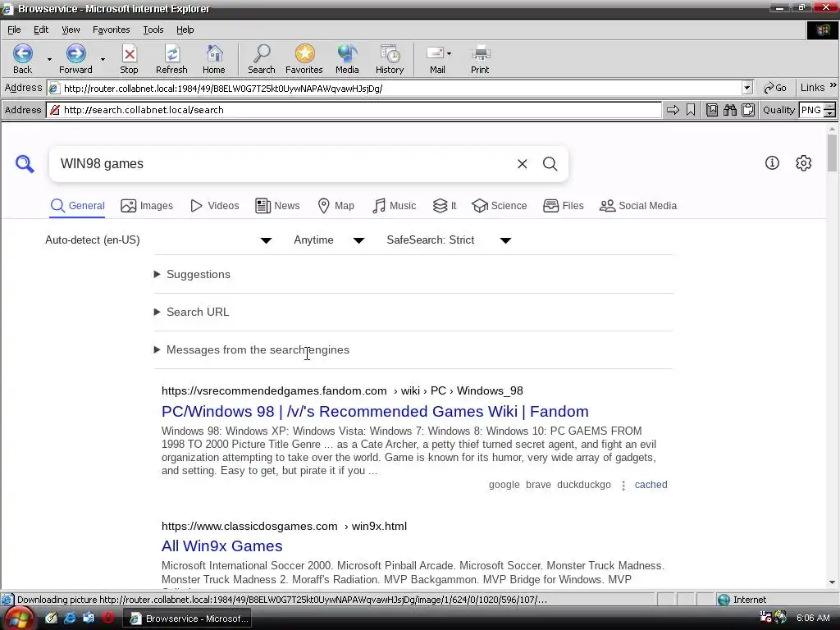Open the Mail button dropdown arrow
This screenshot has height=630, width=840.
pos(449,53)
